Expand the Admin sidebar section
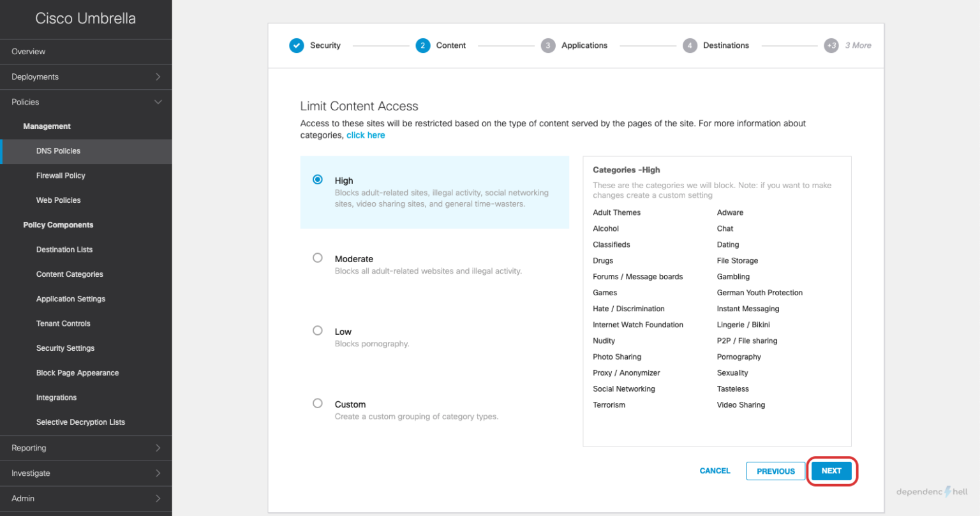This screenshot has width=980, height=516. pyautogui.click(x=85, y=498)
